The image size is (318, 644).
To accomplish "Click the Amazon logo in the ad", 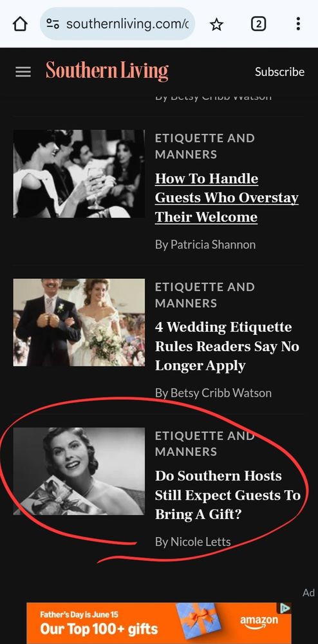I will click(259, 622).
